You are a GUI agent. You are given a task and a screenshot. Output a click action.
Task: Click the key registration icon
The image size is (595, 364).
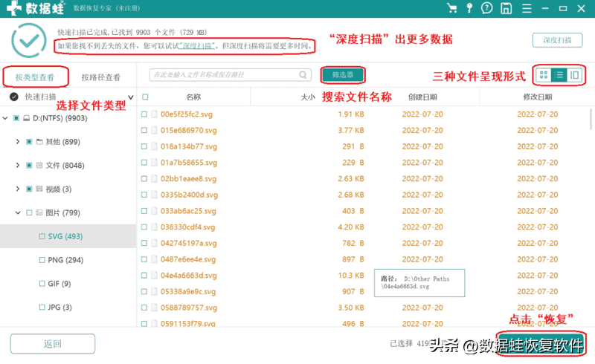click(x=469, y=8)
